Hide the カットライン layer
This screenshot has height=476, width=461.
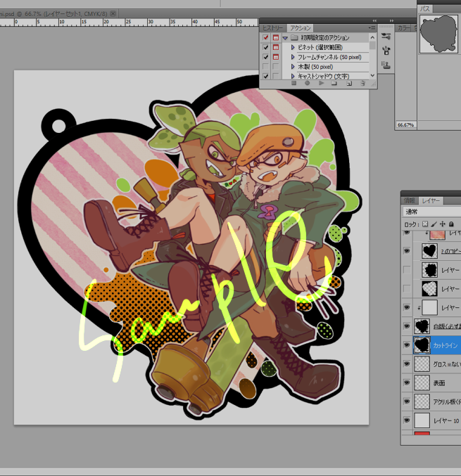(x=407, y=345)
